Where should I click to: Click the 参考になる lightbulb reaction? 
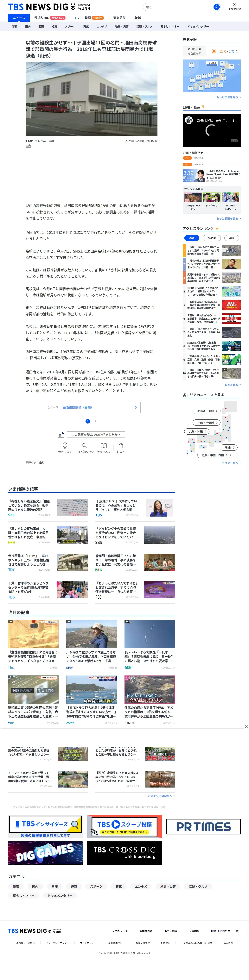[x=65, y=447]
